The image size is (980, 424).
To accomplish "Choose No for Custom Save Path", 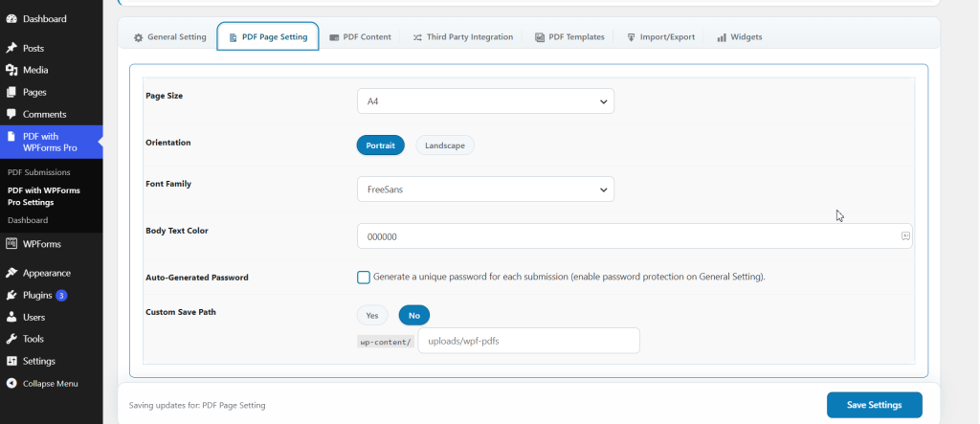I will [x=414, y=315].
